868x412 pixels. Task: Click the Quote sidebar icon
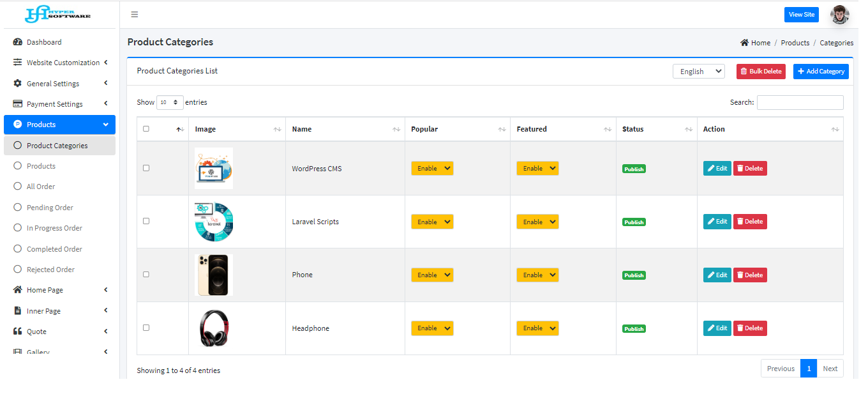pyautogui.click(x=18, y=332)
